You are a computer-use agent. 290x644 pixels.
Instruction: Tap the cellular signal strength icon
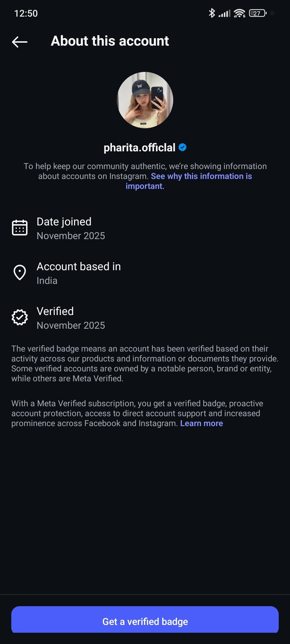(224, 13)
